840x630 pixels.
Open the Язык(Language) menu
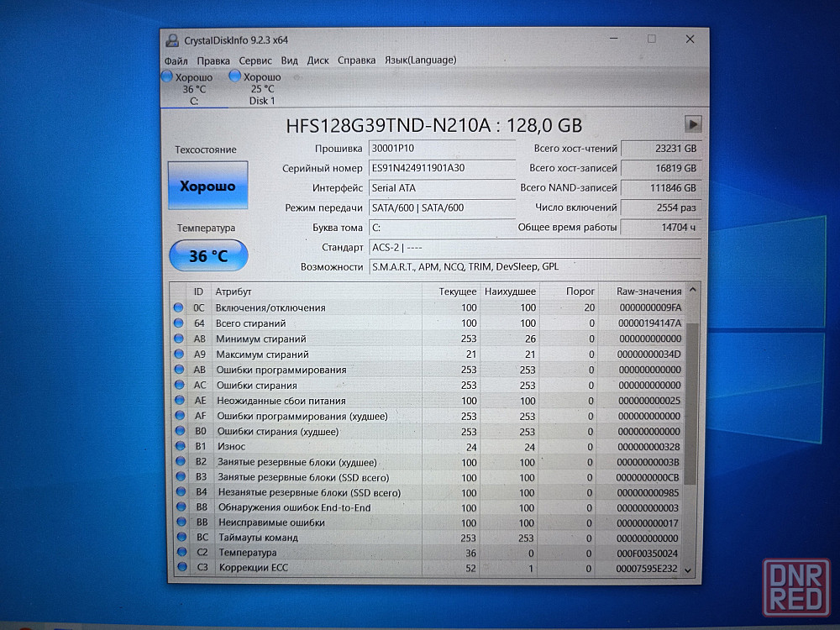(x=420, y=60)
